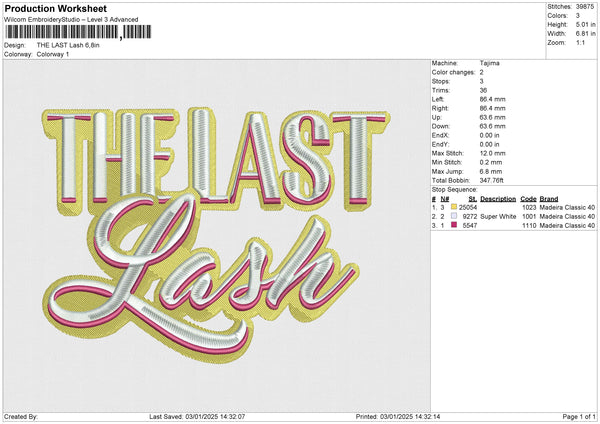Click the Total Bobbin value 347.76ft
Viewport: 600px width, 424px height.
click(492, 181)
